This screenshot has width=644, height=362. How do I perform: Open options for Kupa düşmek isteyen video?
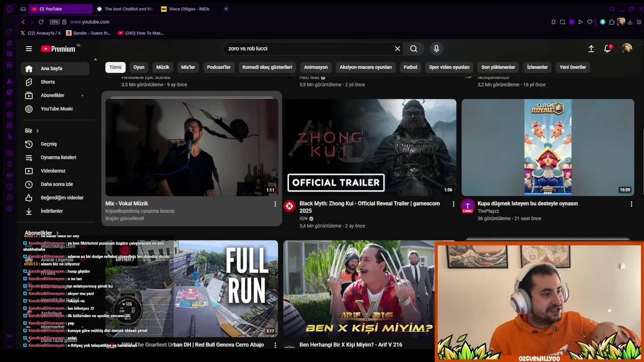(x=631, y=204)
